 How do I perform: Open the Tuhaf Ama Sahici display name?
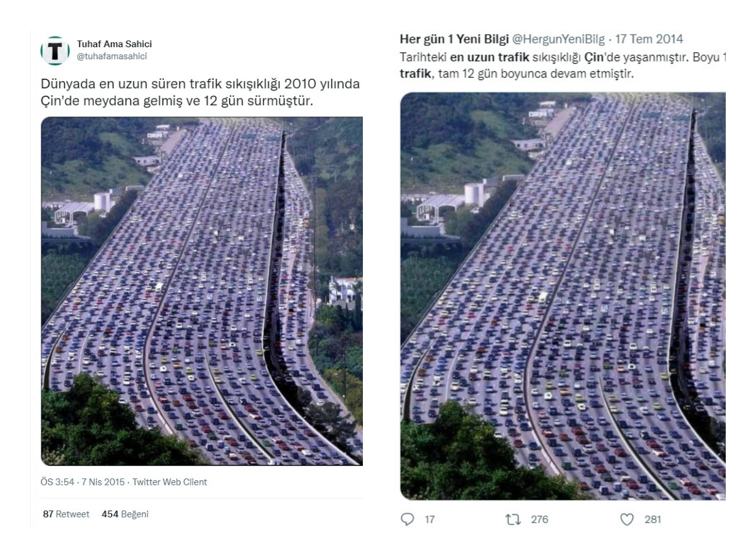pyautogui.click(x=114, y=44)
